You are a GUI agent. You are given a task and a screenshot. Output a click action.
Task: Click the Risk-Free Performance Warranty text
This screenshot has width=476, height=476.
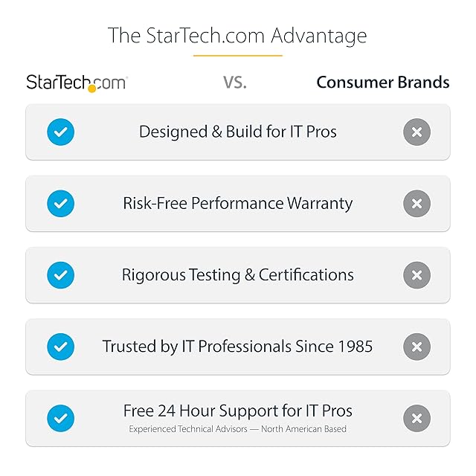238,204
